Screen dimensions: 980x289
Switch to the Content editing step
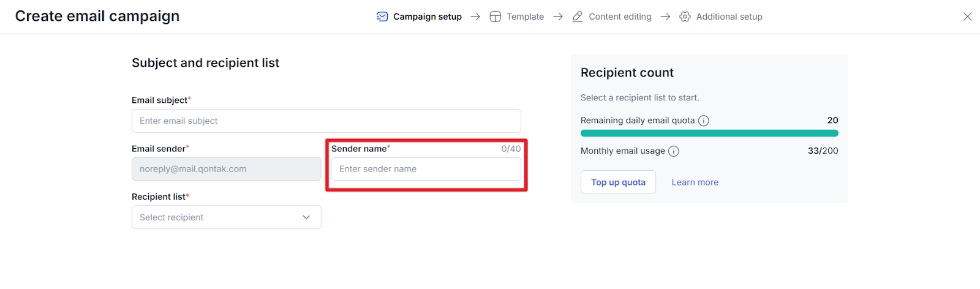(620, 17)
